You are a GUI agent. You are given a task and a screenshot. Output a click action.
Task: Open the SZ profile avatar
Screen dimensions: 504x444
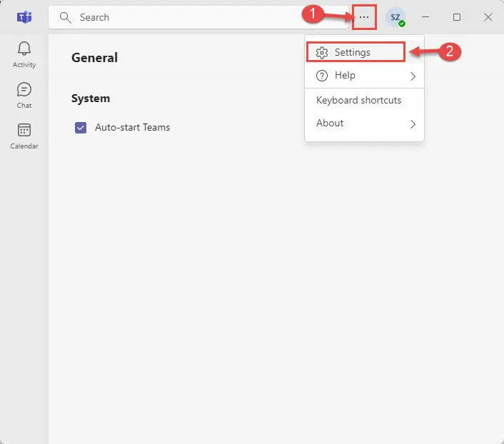[395, 17]
